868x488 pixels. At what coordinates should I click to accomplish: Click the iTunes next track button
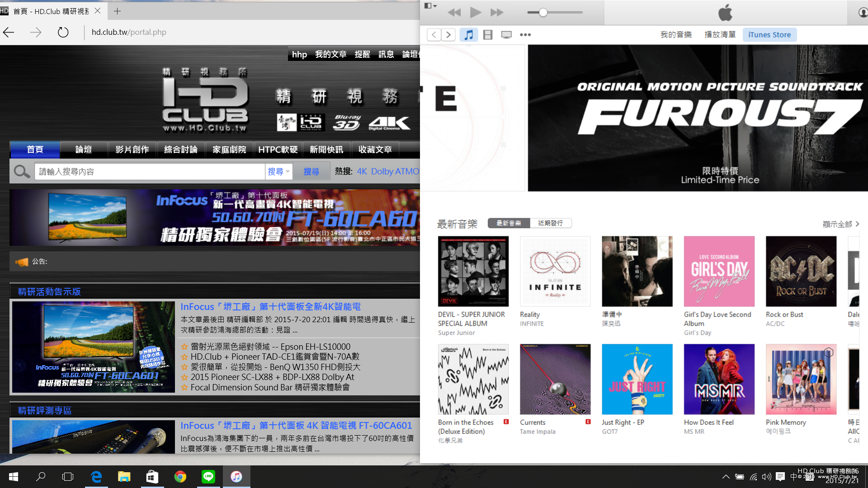point(497,13)
